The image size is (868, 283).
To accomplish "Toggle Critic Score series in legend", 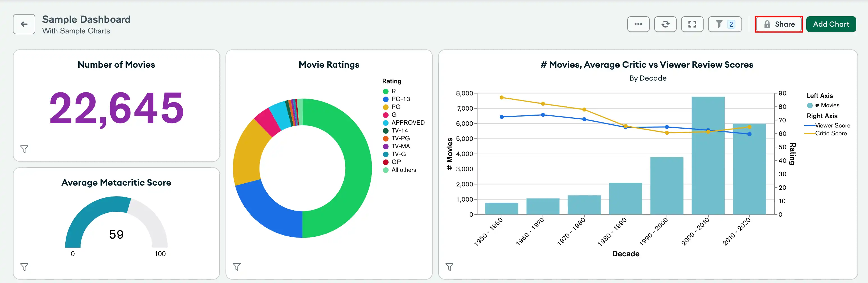I will (x=830, y=134).
